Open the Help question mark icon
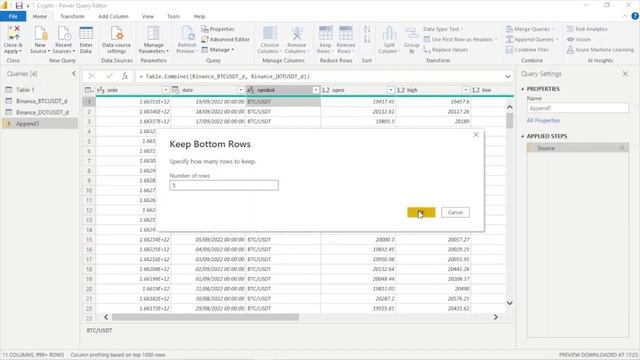640x360 pixels. [635, 16]
